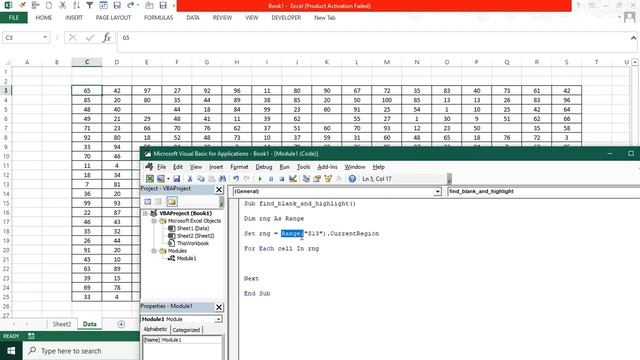Switch to the Data worksheet tab
640x360 pixels.
[x=89, y=324]
